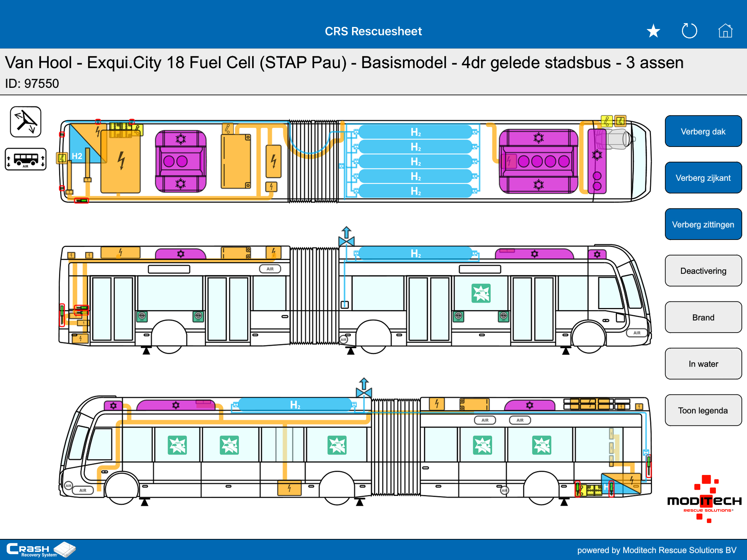This screenshot has width=747, height=560.
Task: Toggle Verberg zijkant side visibility
Action: click(703, 178)
